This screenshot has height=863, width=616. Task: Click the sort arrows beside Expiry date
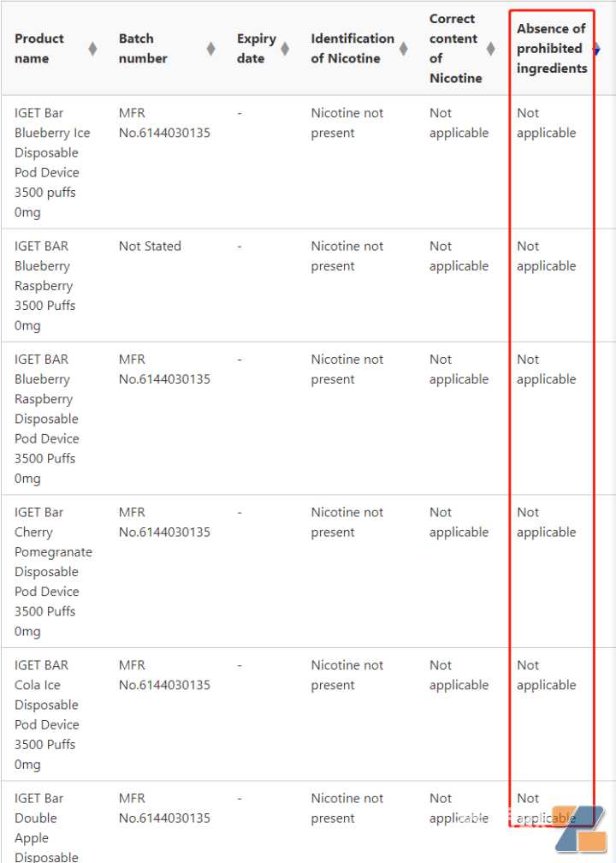click(285, 49)
